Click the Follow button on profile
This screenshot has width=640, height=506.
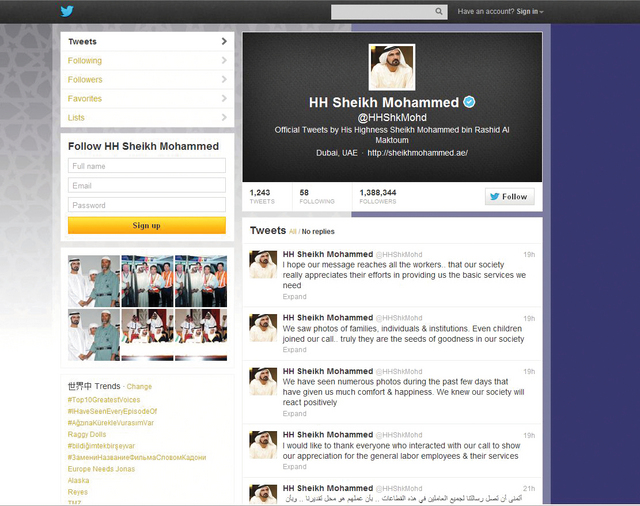tap(509, 197)
